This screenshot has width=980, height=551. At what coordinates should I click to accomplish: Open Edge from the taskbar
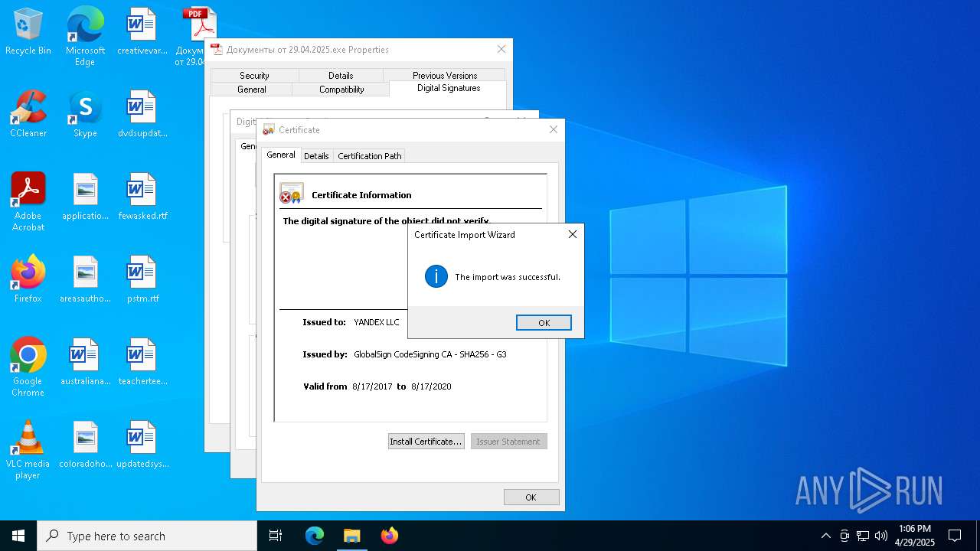(x=315, y=536)
